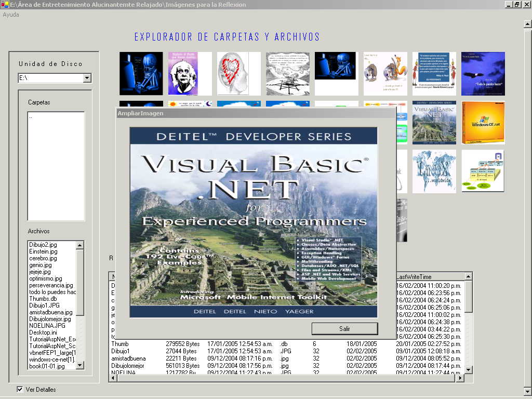Uncheck the Ver Detalles checkbox

coord(20,389)
